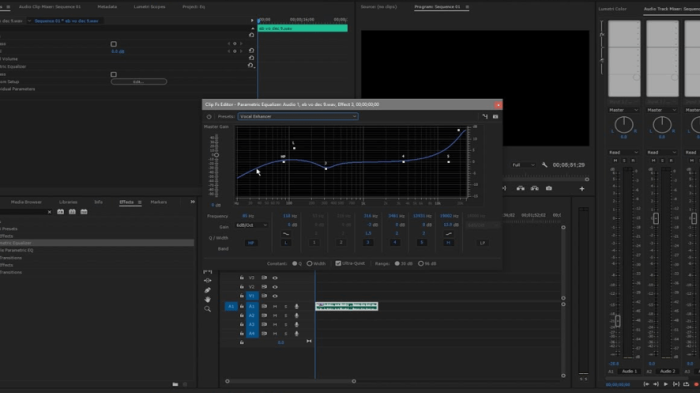Open the Button Editor plus icon
Viewport: 700px width, 393px height.
[582, 188]
